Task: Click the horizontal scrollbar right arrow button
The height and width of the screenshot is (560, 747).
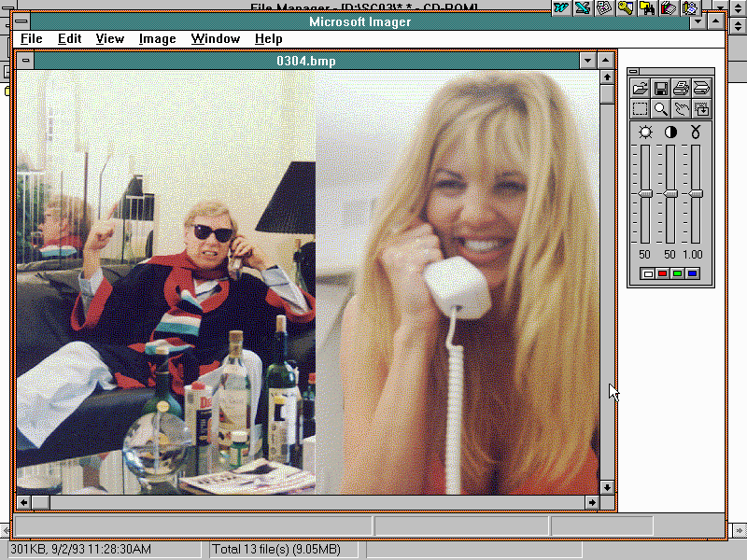Action: coord(591,502)
